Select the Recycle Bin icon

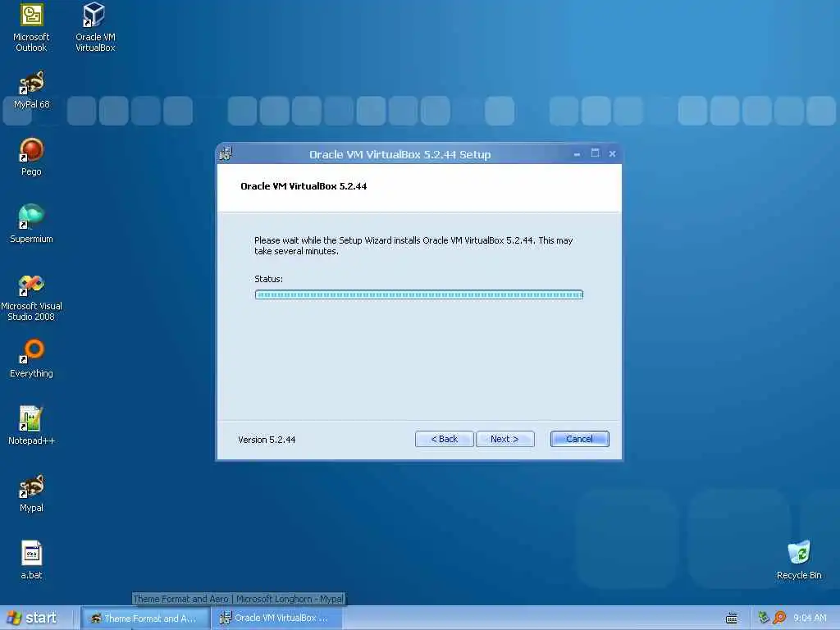(799, 560)
